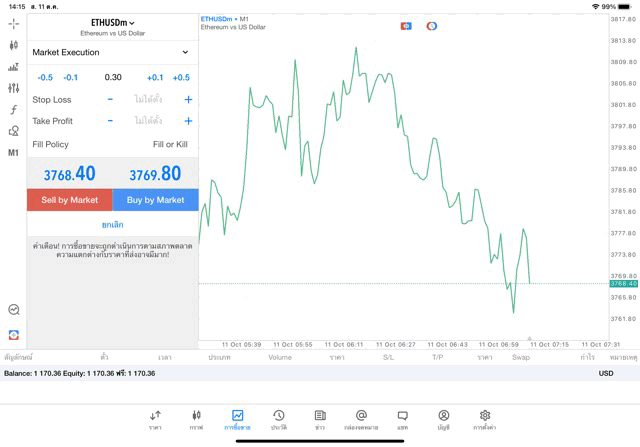This screenshot has height=447, width=640.
Task: Select the crosshair tool in sidebar
Action: point(13,23)
